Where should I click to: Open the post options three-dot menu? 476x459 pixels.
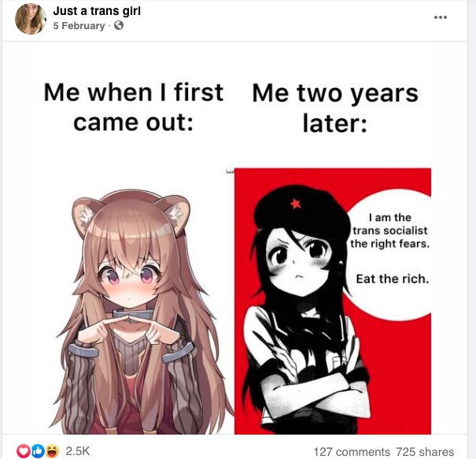(x=440, y=17)
